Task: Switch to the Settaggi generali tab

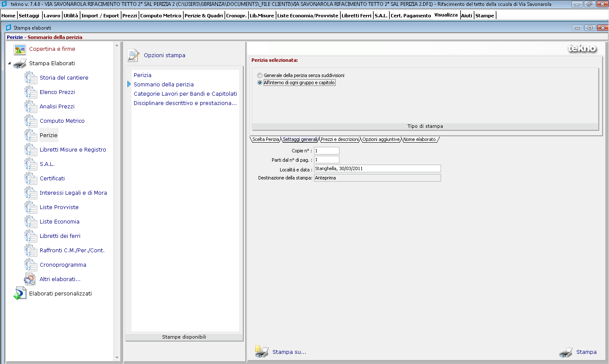Action: [300, 139]
